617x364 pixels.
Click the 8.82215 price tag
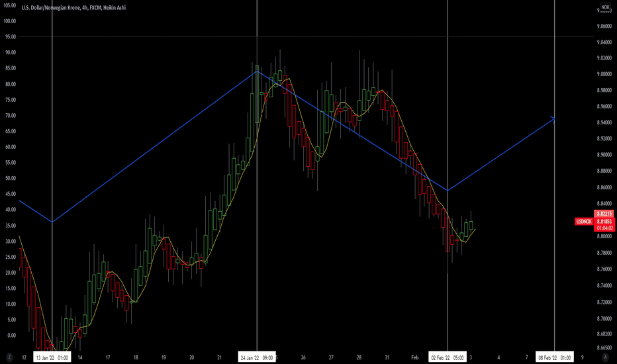pyautogui.click(x=604, y=214)
